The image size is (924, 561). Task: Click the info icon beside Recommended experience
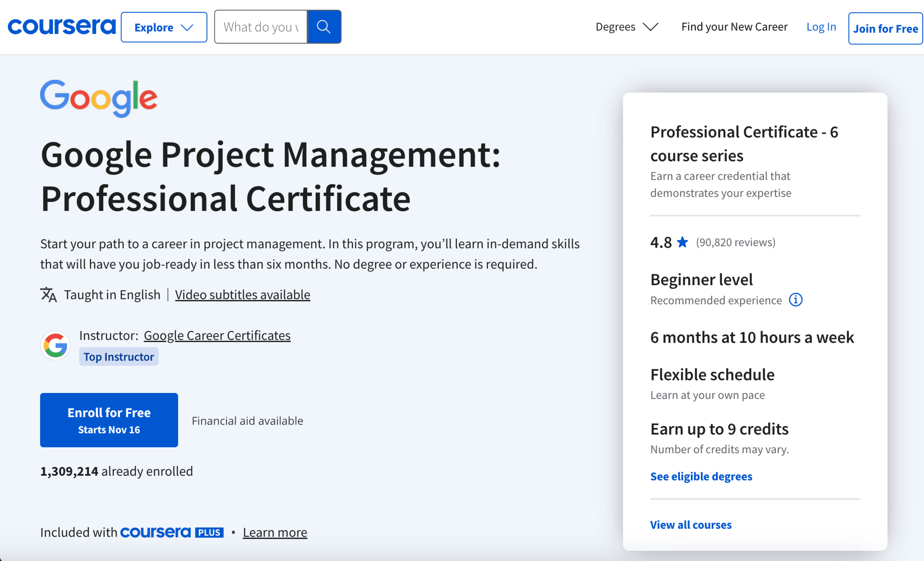[x=796, y=300]
